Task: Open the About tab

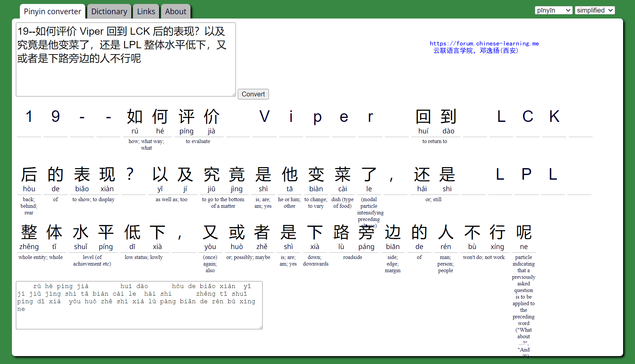Action: pos(176,12)
